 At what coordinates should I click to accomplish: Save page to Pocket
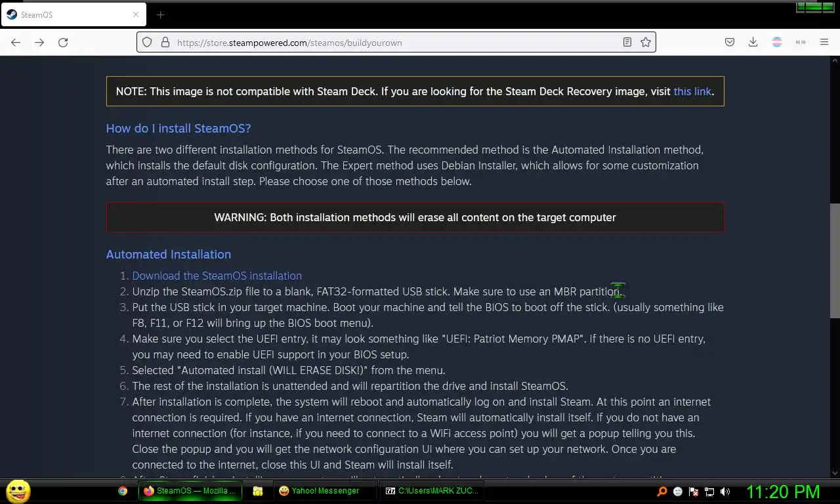(x=730, y=42)
